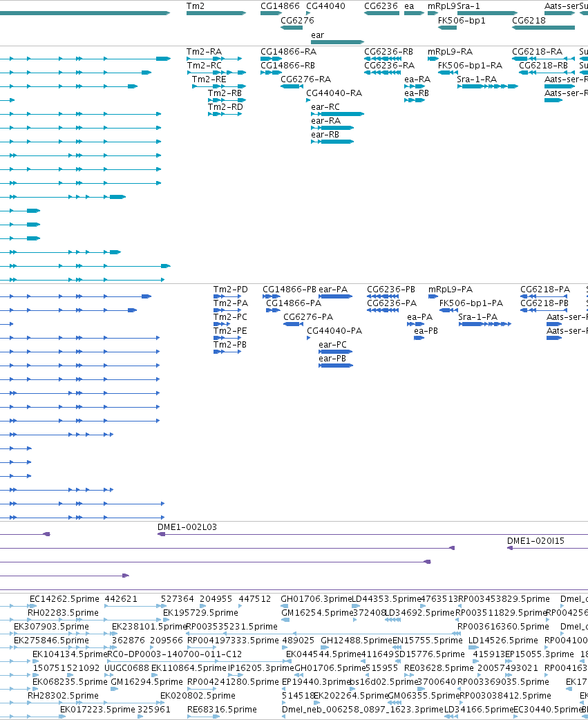This screenshot has height=720, width=588.
Task: Select the EC14262.5prime EST
Action: pos(32,606)
